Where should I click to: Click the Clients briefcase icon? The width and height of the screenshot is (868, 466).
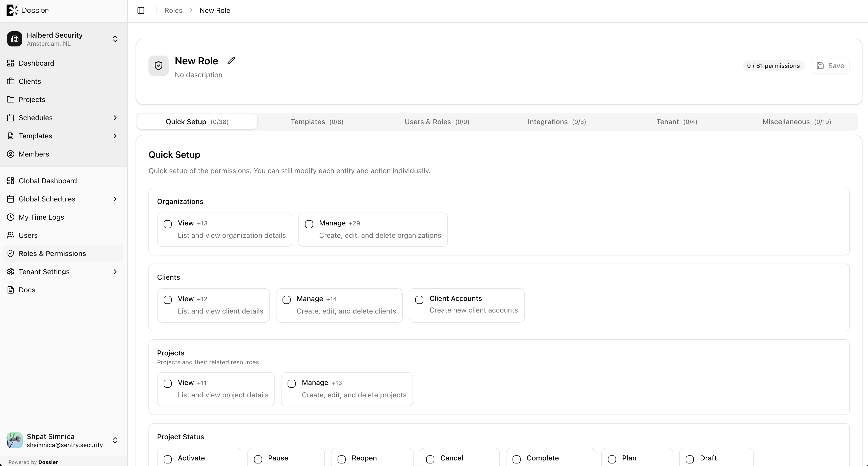click(11, 81)
